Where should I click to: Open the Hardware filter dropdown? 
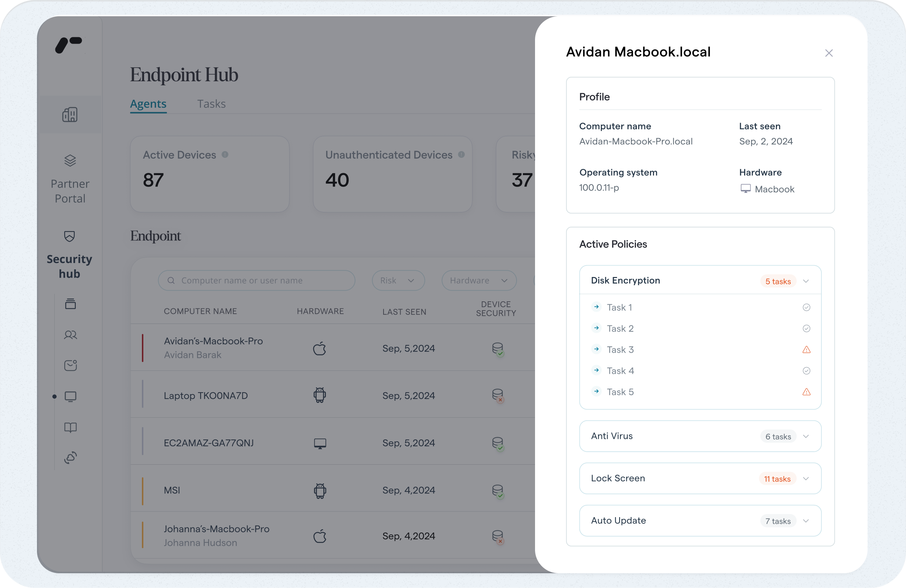478,280
